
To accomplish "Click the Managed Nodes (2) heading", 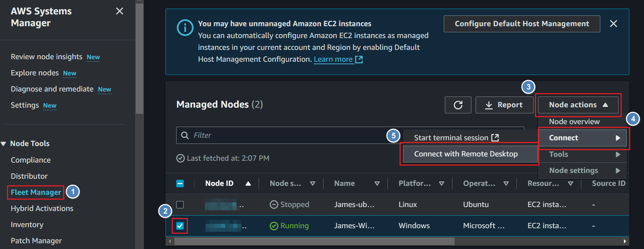I will click(220, 104).
